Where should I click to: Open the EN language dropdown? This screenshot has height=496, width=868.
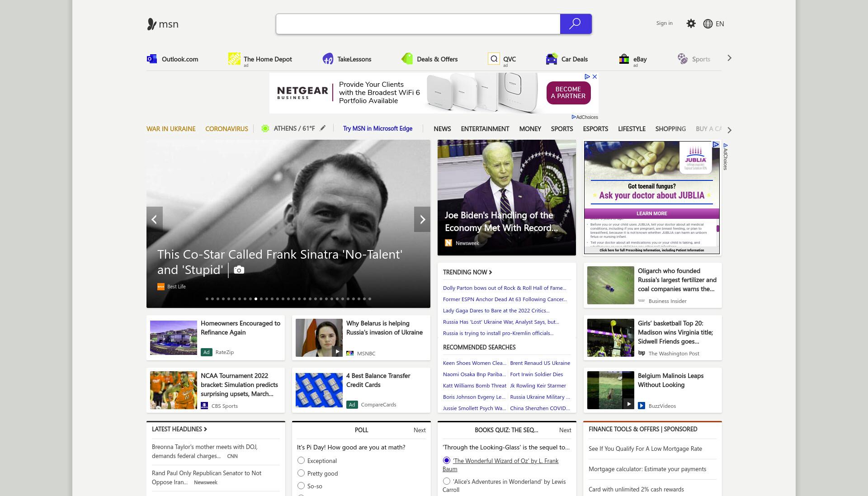[720, 24]
